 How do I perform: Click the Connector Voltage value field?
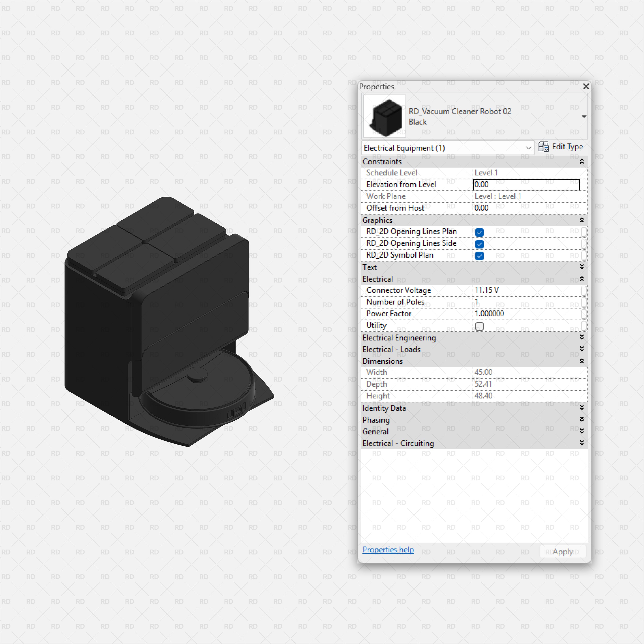coord(526,290)
